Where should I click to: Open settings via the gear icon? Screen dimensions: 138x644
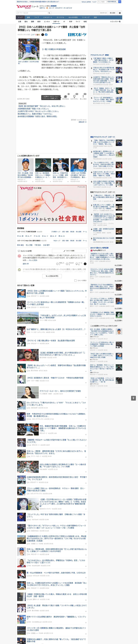tap(120, 13)
